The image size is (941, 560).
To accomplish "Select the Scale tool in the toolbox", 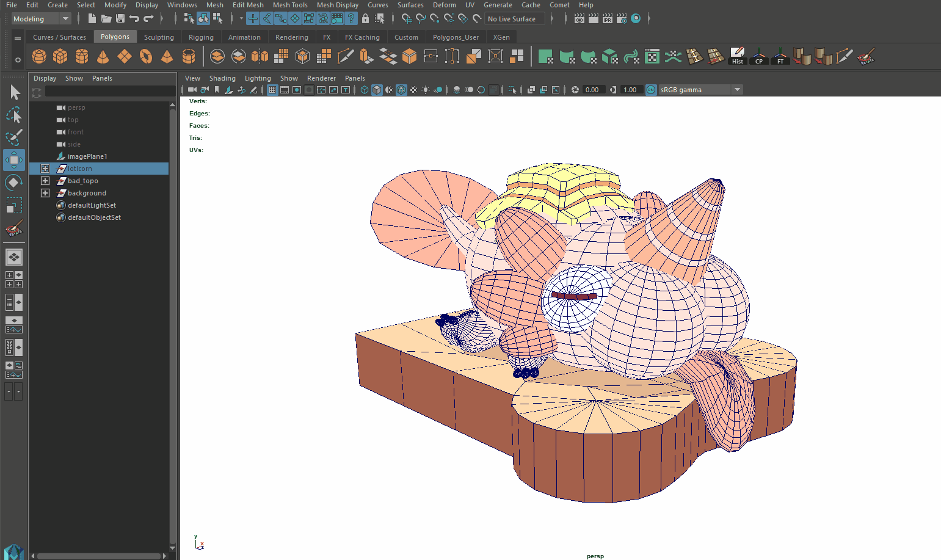I will (x=14, y=205).
